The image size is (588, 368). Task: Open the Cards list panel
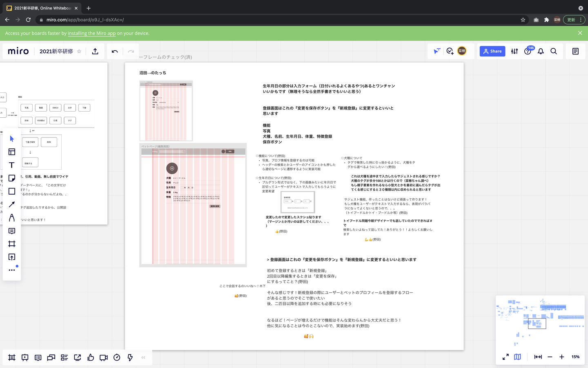[x=64, y=358]
